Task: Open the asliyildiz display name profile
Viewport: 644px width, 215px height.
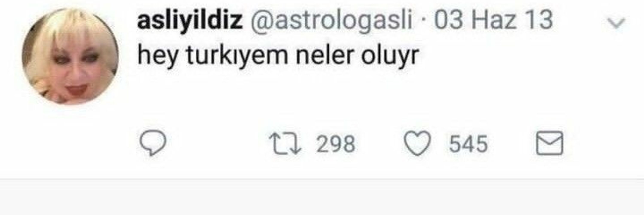Action: click(x=190, y=20)
